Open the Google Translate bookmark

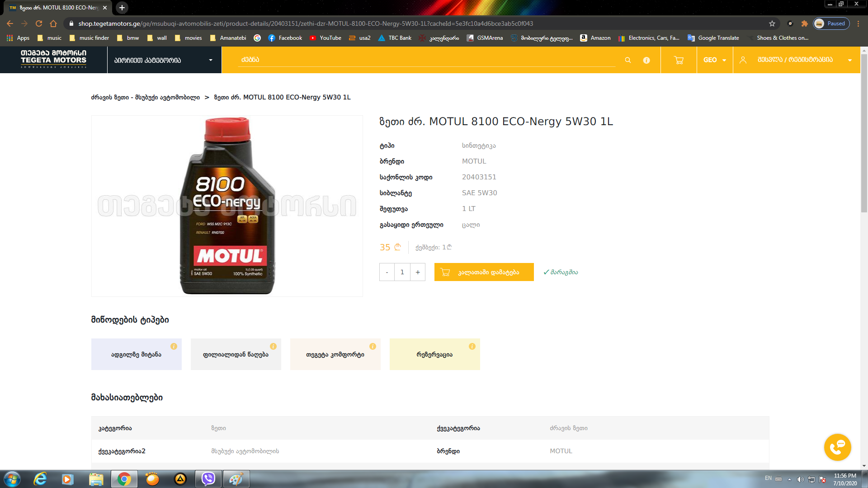coord(713,38)
